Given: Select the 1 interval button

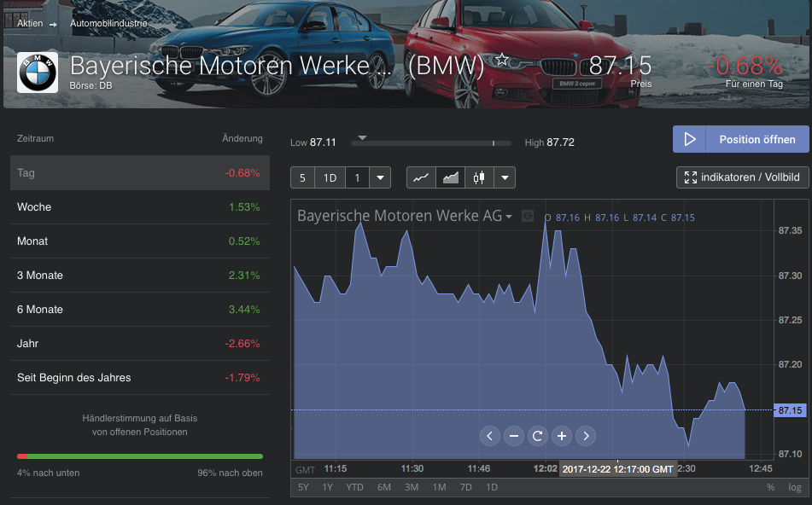Looking at the screenshot, I should [357, 178].
